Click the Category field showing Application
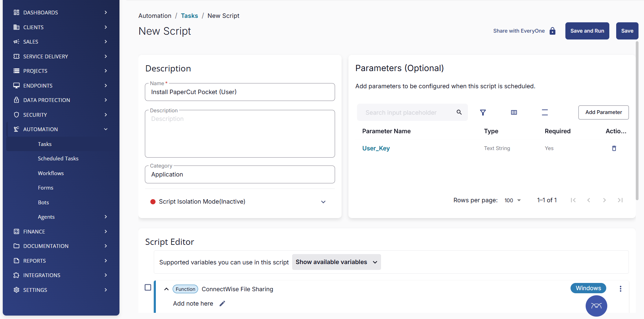The image size is (644, 319). 240,174
